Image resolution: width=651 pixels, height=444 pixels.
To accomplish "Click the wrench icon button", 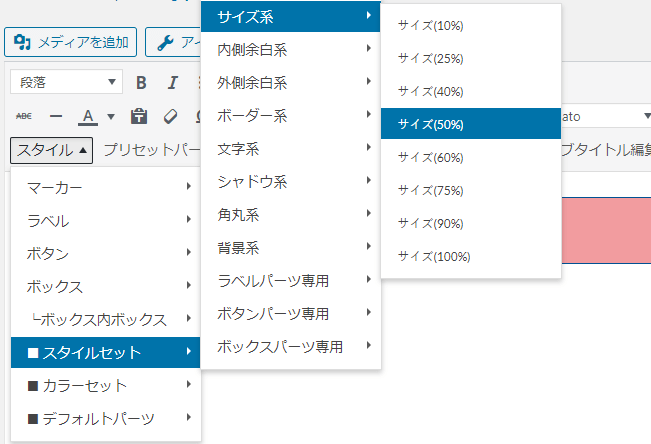I will tap(173, 42).
